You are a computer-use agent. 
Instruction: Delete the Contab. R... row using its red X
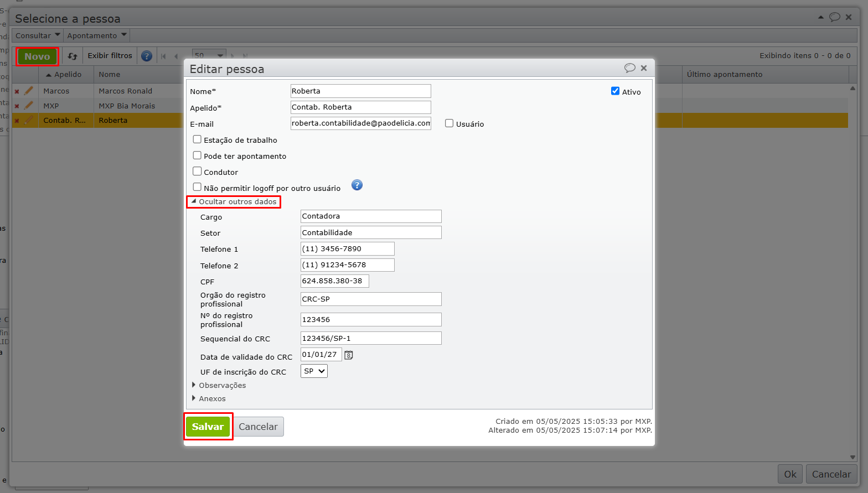17,121
